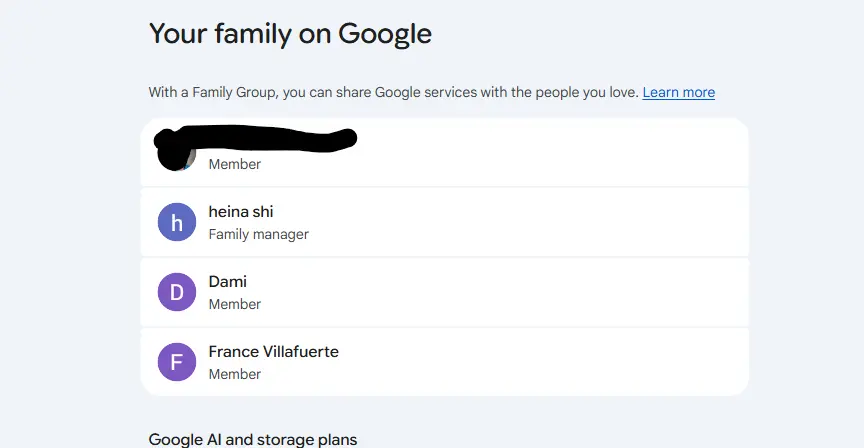
Task: Select the France Villafuerte member name
Action: pyautogui.click(x=273, y=352)
